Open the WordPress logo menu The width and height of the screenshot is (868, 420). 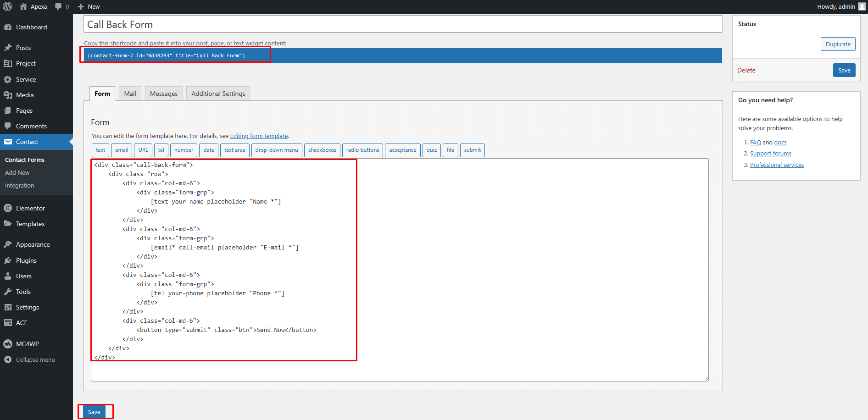pos(8,6)
